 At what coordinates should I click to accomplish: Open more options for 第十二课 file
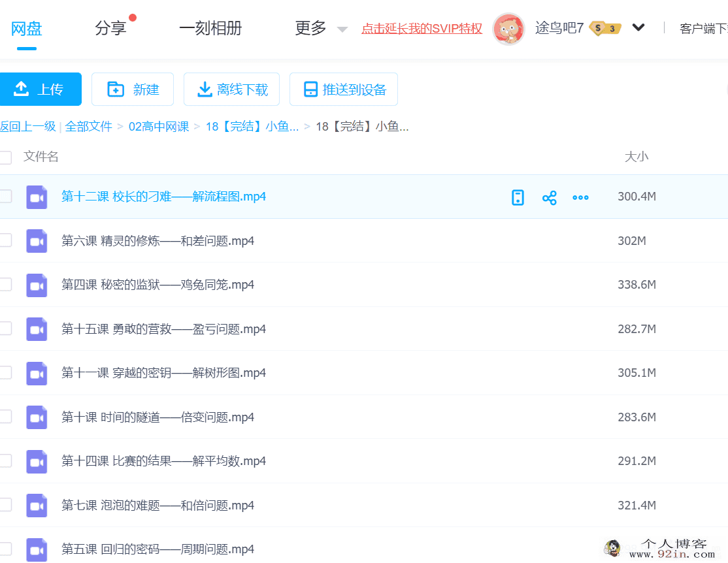(x=580, y=197)
